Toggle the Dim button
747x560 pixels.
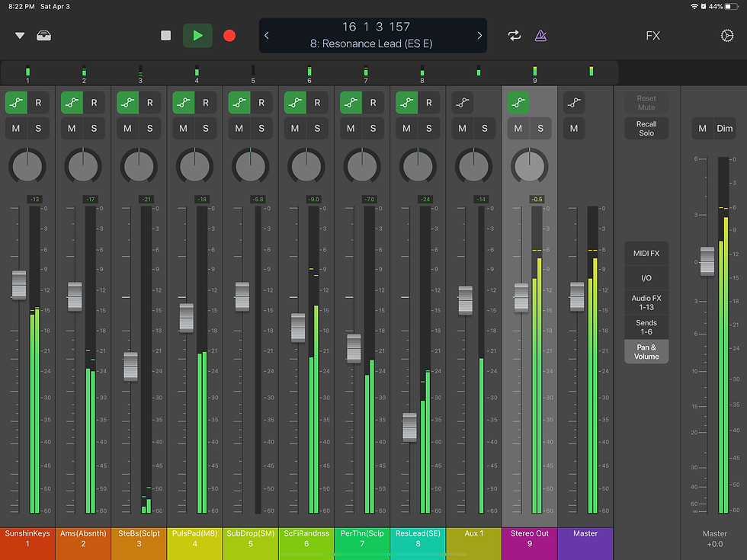point(725,128)
